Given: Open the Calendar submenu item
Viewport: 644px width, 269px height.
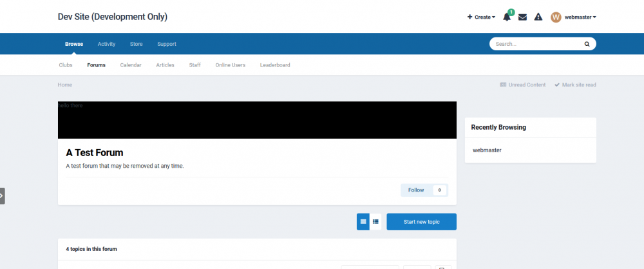Looking at the screenshot, I should [x=131, y=65].
